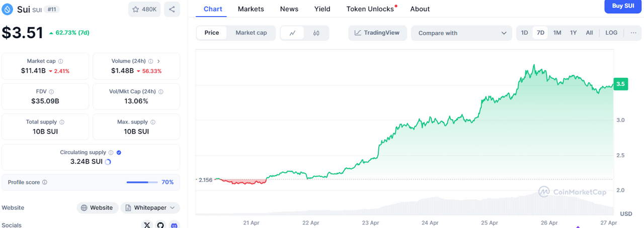Set chart range to 1M

tap(557, 33)
